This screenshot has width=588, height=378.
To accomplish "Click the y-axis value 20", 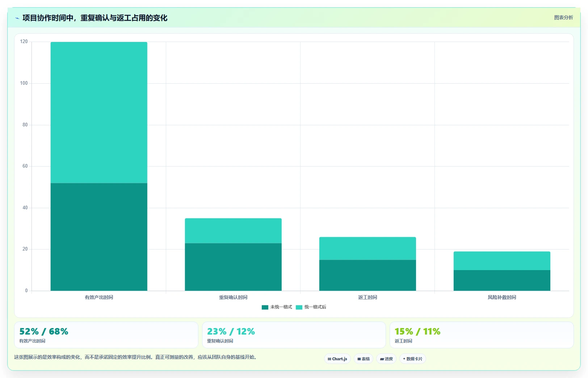I will point(25,249).
